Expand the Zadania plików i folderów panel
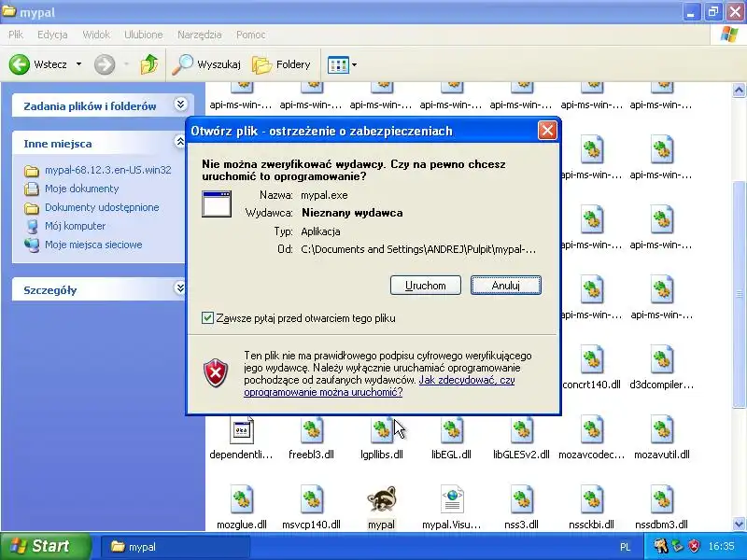 pos(180,105)
